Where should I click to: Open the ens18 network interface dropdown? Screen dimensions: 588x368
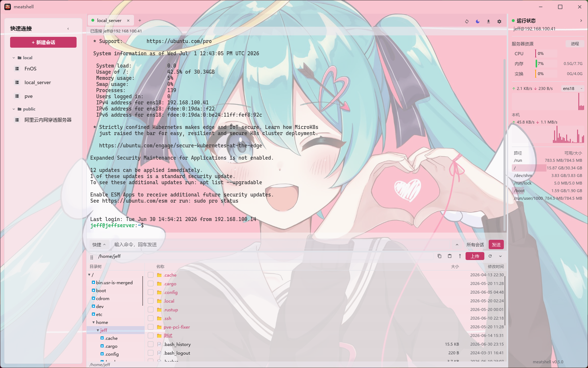coord(573,88)
